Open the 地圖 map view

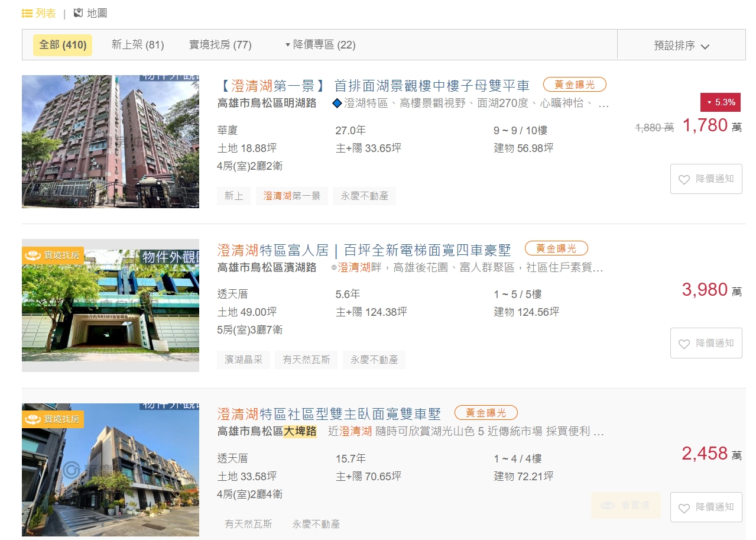(x=90, y=13)
